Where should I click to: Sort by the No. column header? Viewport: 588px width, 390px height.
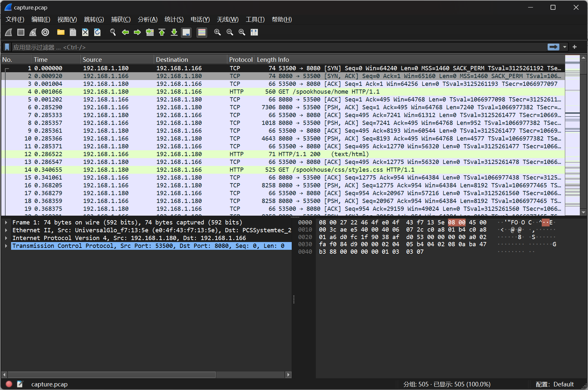[x=17, y=60]
